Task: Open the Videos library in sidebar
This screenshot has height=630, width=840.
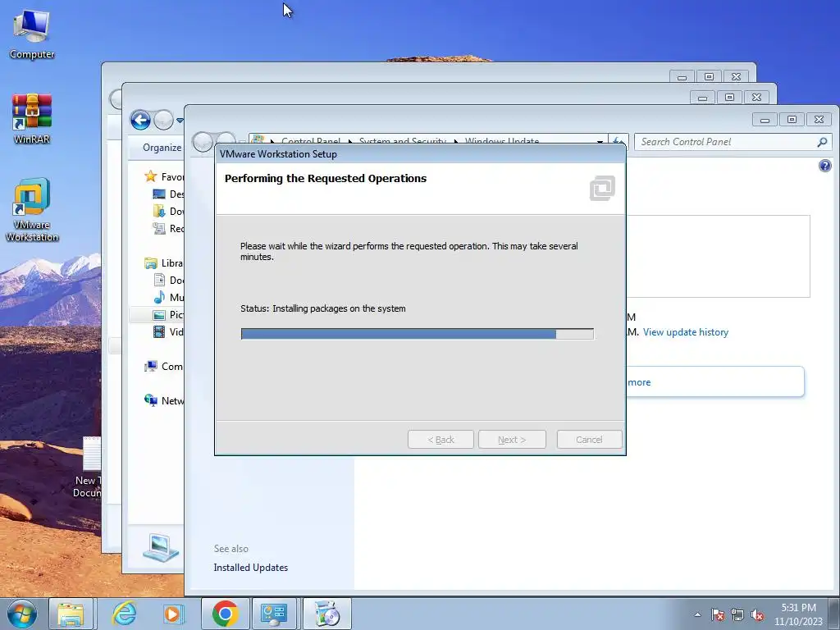Action: [169, 331]
